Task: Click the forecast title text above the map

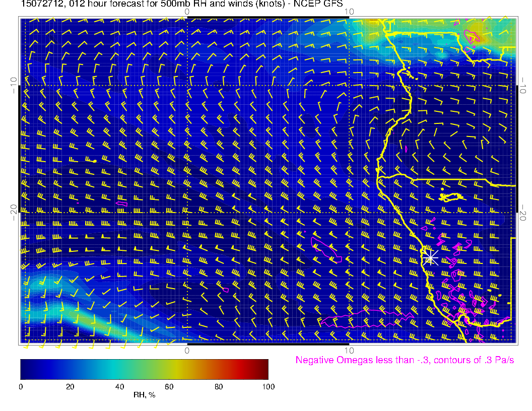Action: coord(182,4)
